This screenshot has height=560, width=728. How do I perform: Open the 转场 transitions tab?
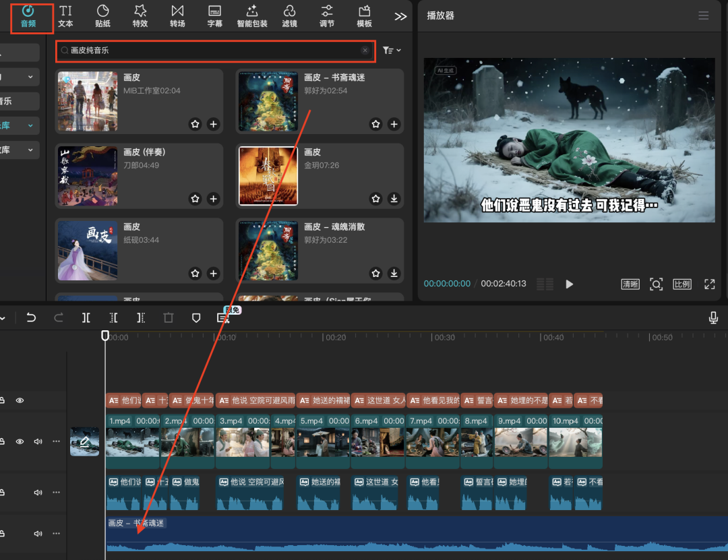(x=177, y=16)
